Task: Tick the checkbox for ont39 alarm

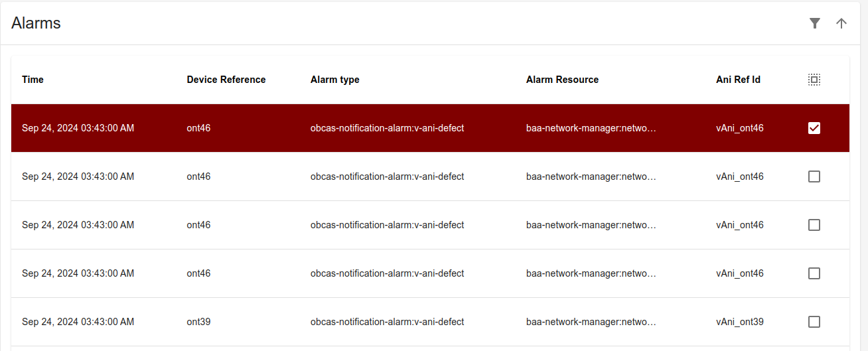Action: [x=814, y=322]
